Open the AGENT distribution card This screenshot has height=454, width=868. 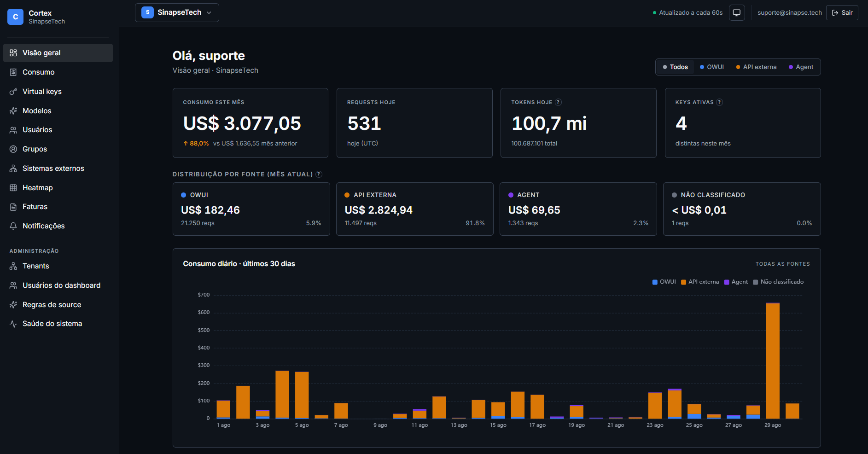click(578, 209)
